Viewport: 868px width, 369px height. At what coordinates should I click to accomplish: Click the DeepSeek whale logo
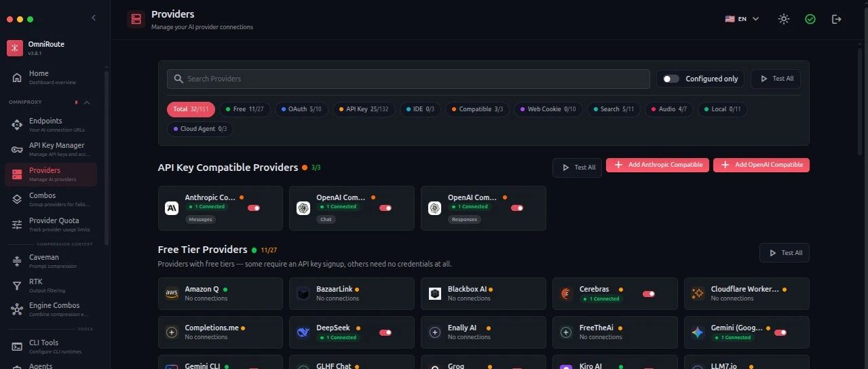pos(303,332)
